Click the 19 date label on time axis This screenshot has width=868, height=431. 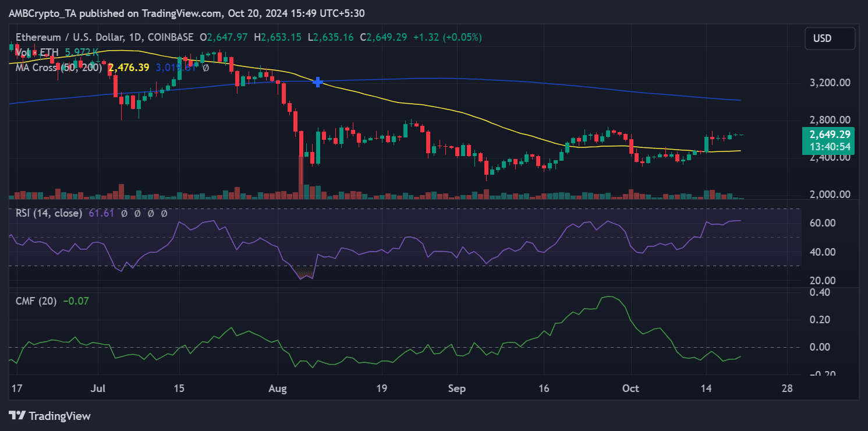tap(381, 388)
